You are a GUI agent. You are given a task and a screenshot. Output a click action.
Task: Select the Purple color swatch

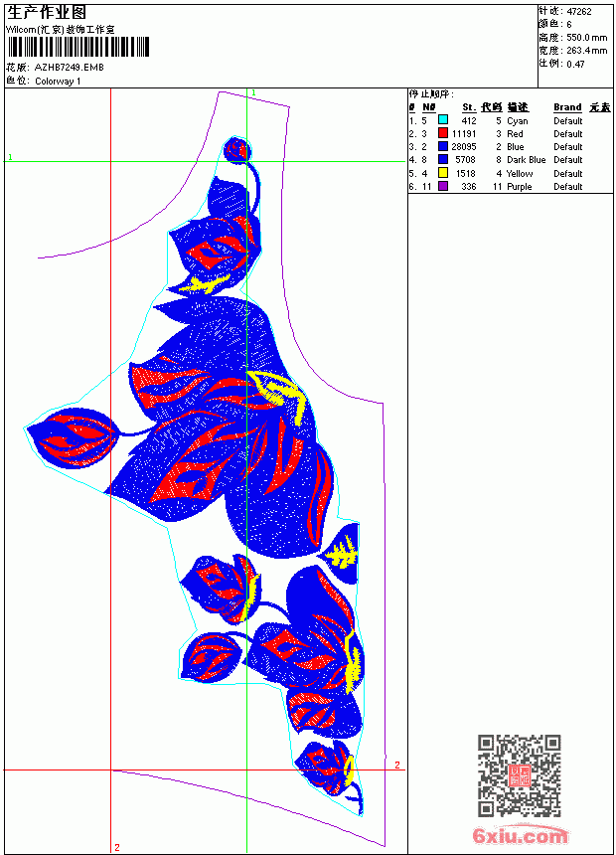coord(443,186)
